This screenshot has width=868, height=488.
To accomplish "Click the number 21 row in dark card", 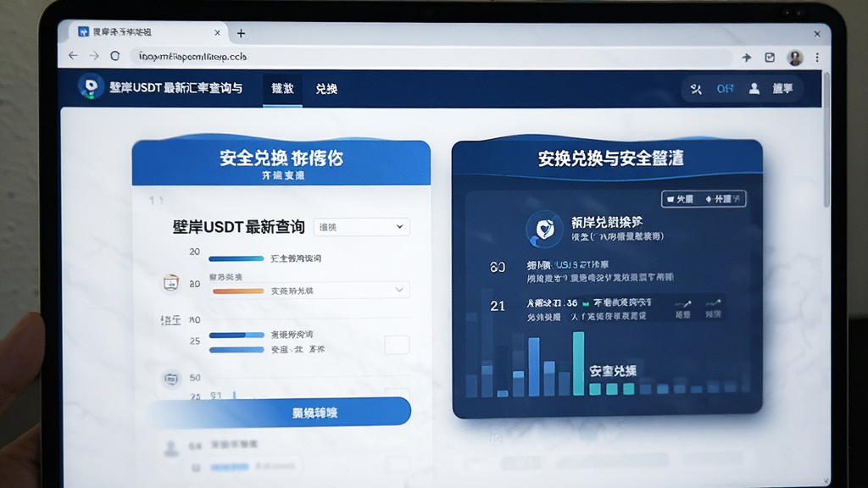I will pos(607,309).
